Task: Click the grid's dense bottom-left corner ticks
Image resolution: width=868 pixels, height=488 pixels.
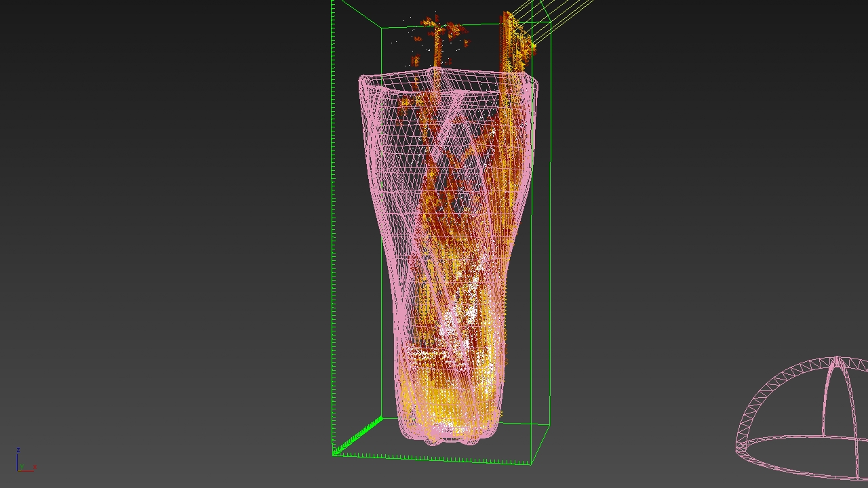Action: pos(357,437)
